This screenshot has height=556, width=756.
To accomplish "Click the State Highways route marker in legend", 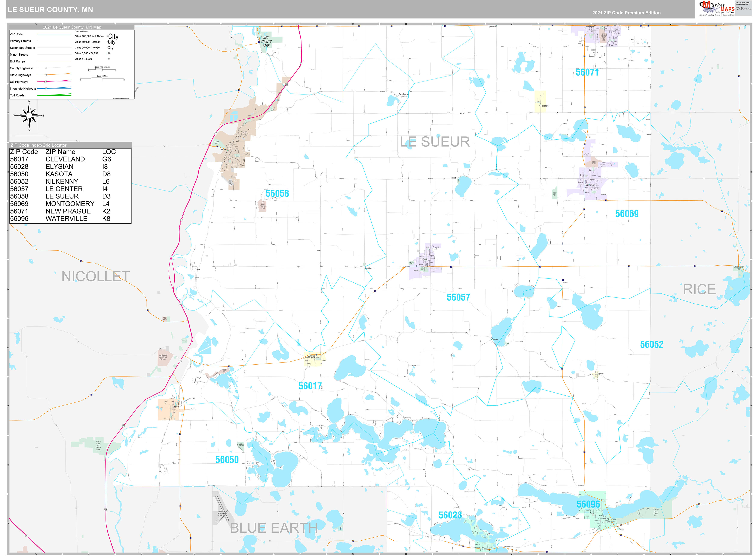I will click(46, 75).
